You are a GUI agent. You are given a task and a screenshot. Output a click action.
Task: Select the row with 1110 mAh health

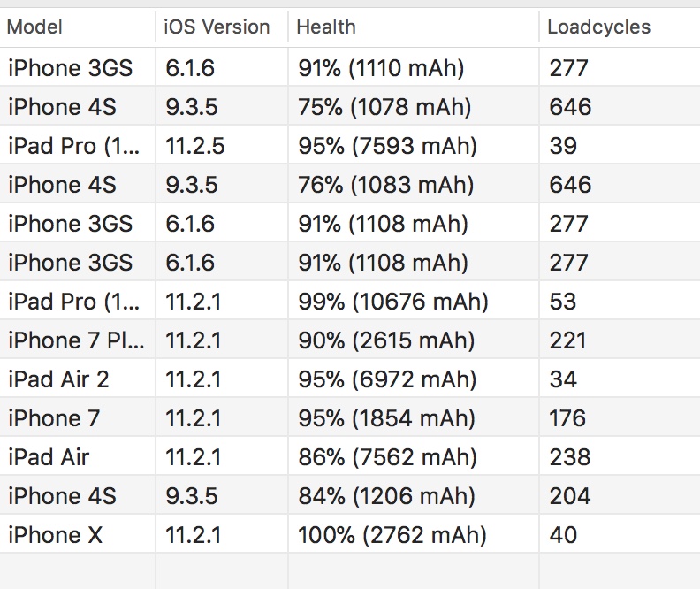pos(350,67)
